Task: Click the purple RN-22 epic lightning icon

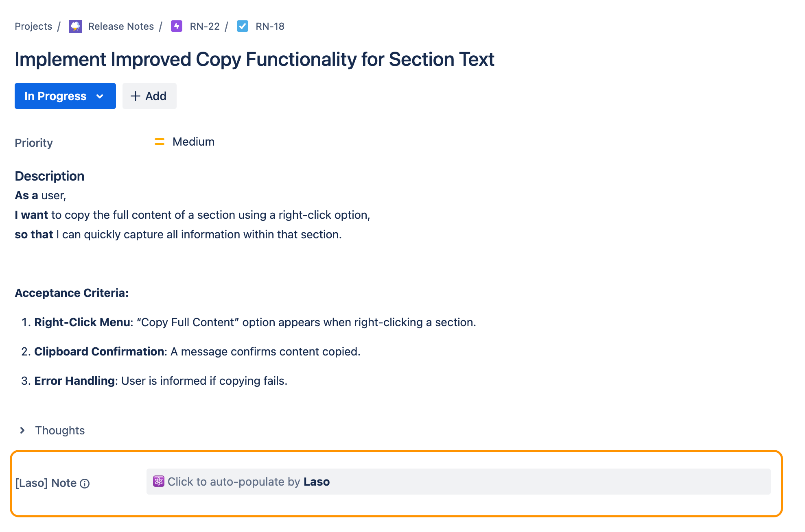Action: (176, 26)
